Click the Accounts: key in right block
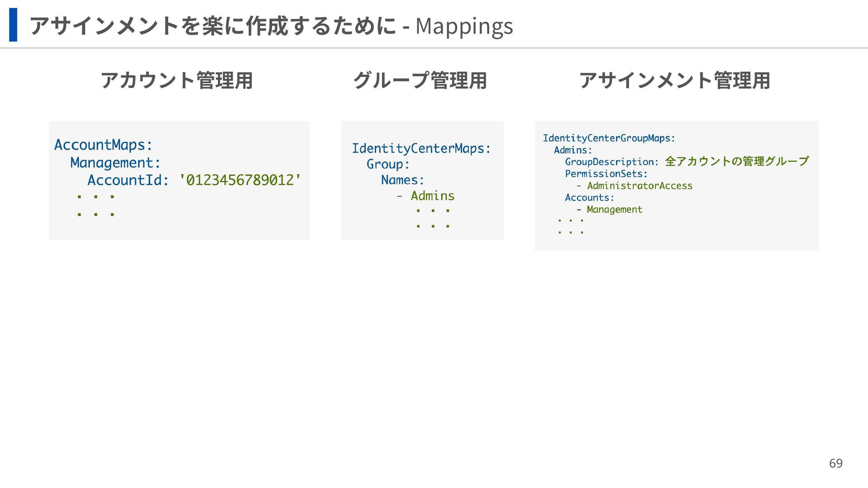Screen dimensions: 868x488 coord(590,197)
